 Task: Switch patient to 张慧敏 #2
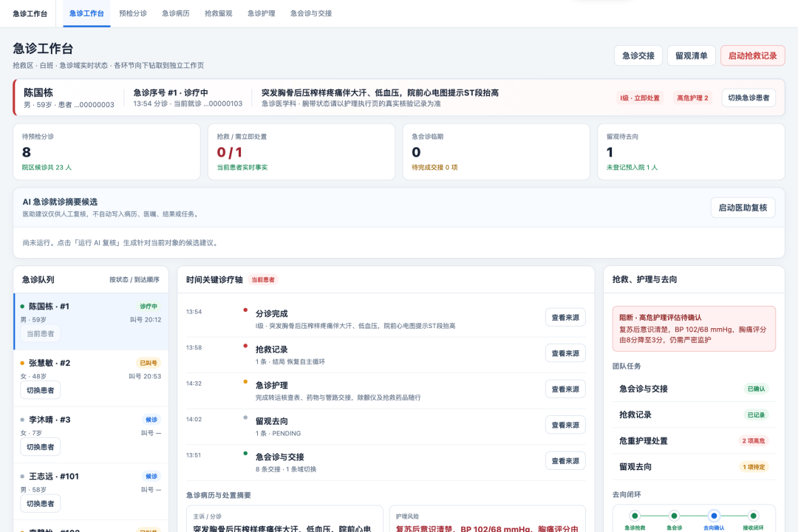coord(40,390)
